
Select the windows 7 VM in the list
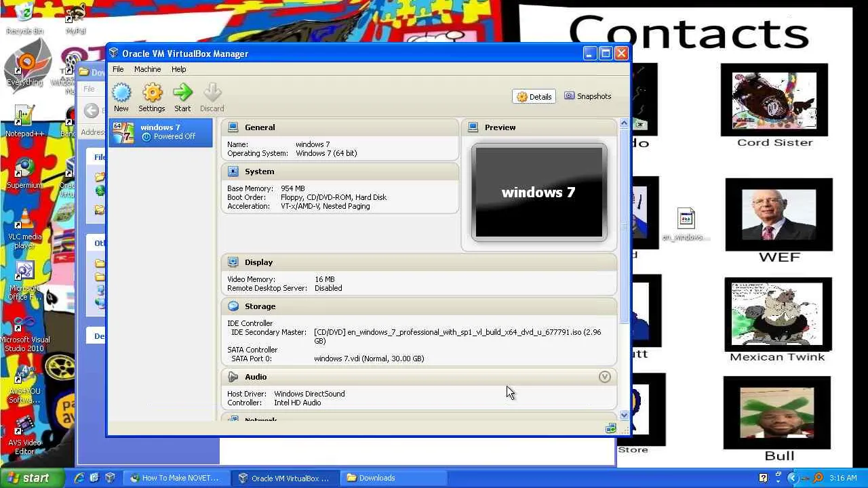(x=161, y=131)
